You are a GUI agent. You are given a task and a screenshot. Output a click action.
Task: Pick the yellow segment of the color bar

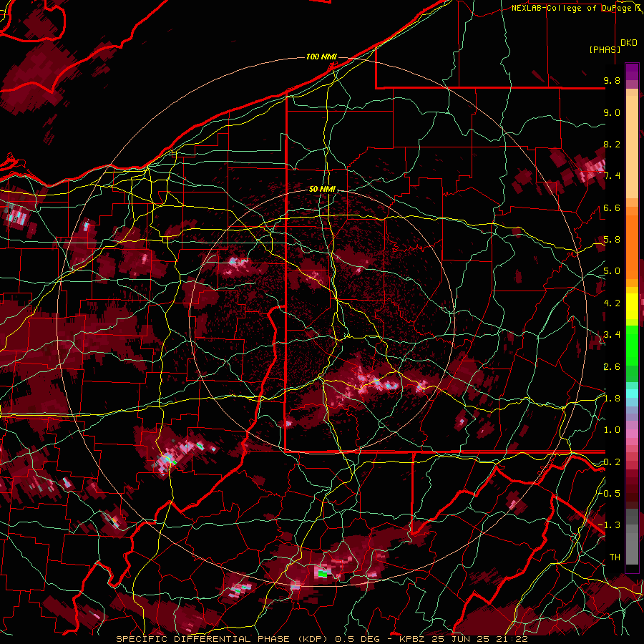632,306
